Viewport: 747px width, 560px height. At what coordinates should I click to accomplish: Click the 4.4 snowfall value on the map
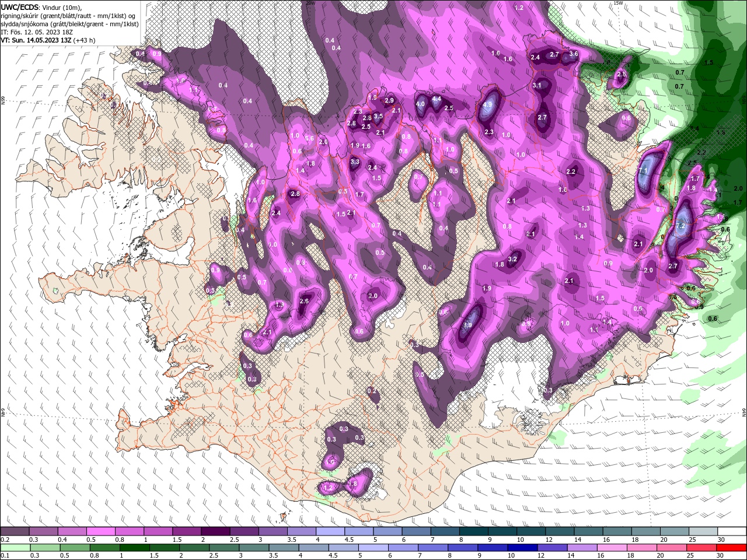[x=437, y=99]
